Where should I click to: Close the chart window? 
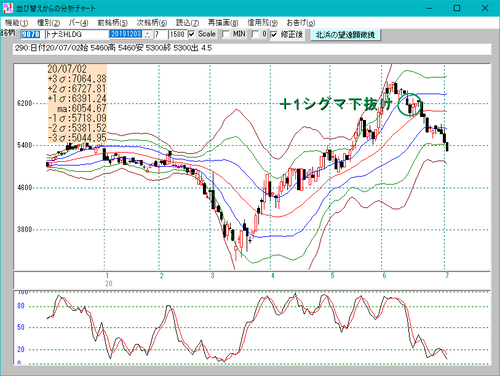point(485,8)
